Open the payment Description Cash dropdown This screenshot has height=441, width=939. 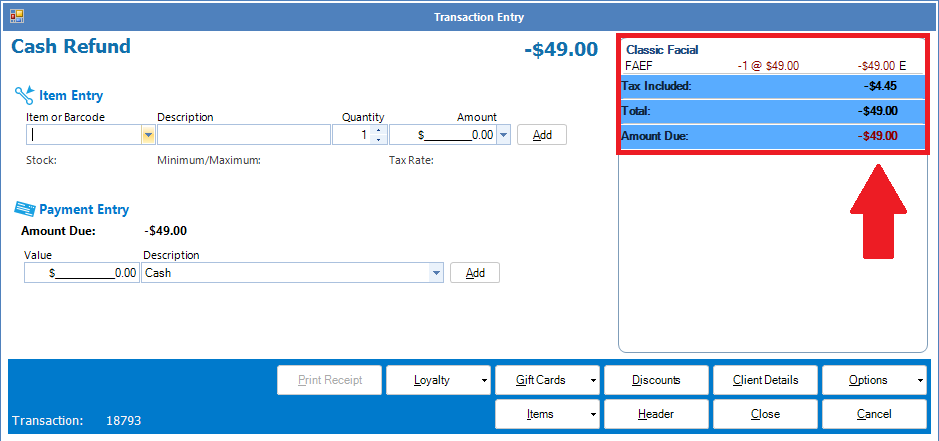pos(436,273)
